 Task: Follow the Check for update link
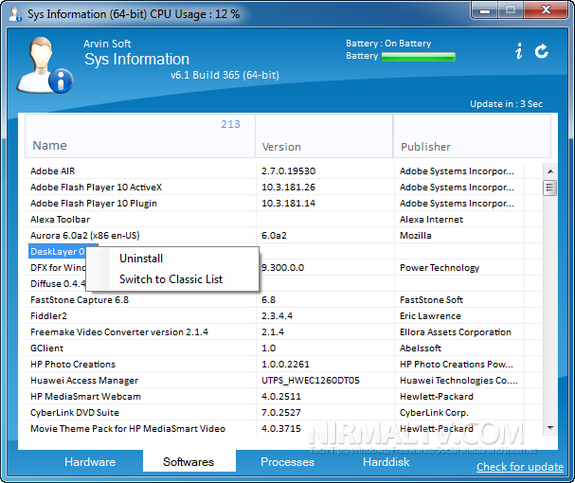pos(520,467)
